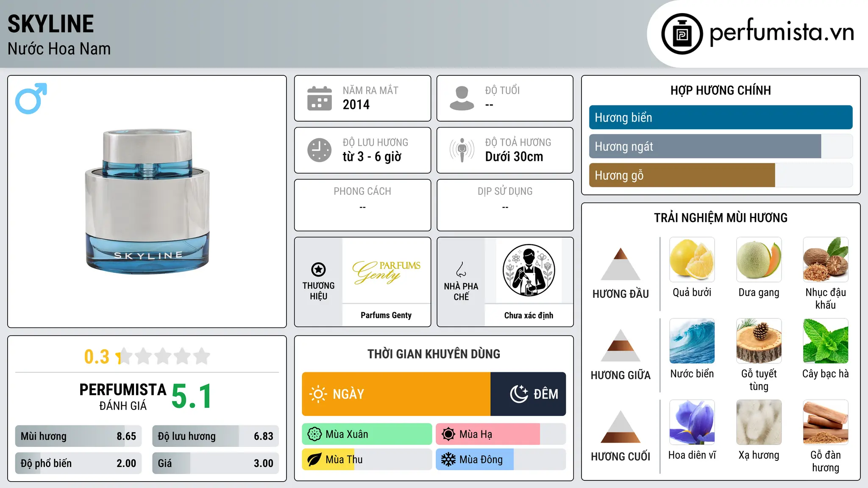The width and height of the screenshot is (868, 488).
Task: Click the Nước Hoa Nam subtitle
Action: click(59, 49)
